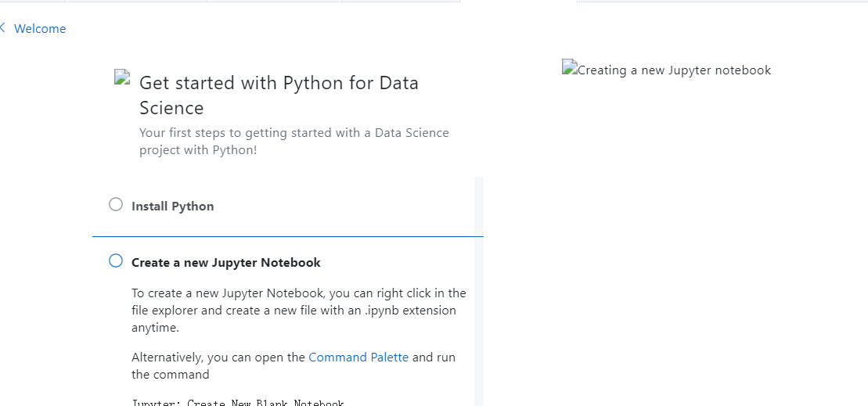The width and height of the screenshot is (868, 406).
Task: Expand the Install Python step
Action: [x=173, y=207]
